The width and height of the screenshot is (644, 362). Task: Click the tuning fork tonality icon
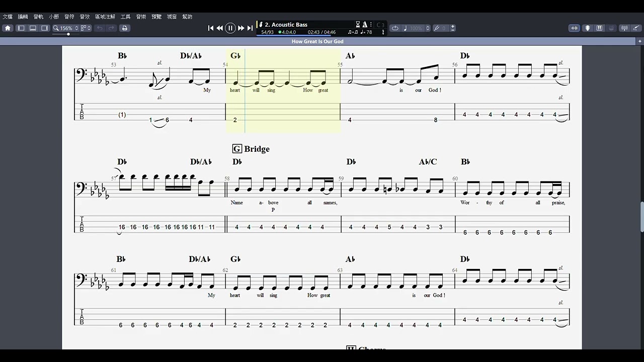pos(436,28)
